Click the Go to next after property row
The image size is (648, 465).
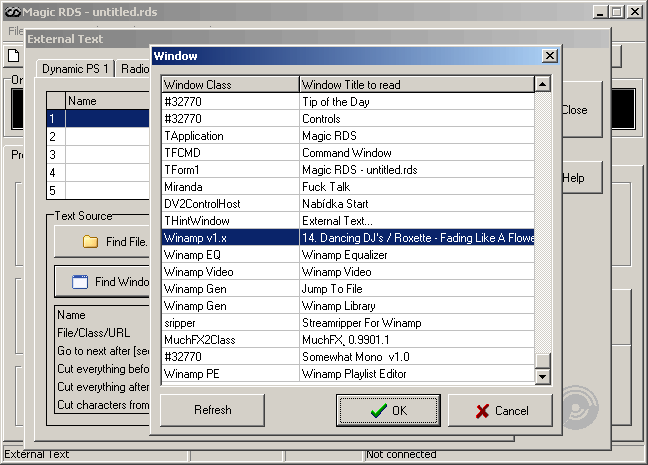[103, 351]
